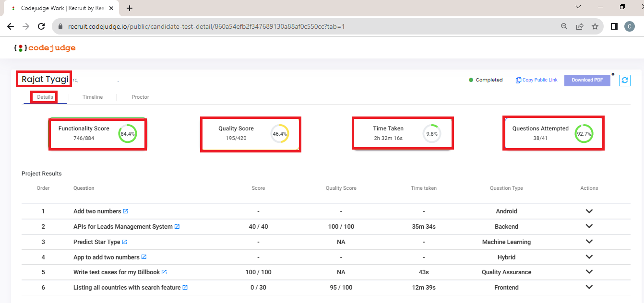
Task: Click the Download PDF button
Action: click(x=587, y=80)
